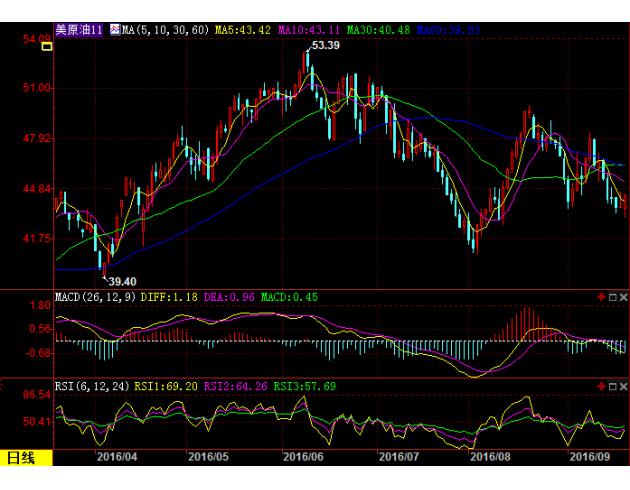
Task: Maximize the RSI indicator panel
Action: click(612, 386)
